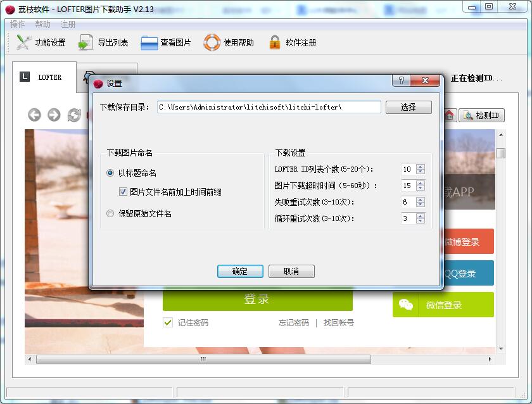Image resolution: width=532 pixels, height=404 pixels.
Task: Click the browser forward arrow icon
Action: pos(54,115)
